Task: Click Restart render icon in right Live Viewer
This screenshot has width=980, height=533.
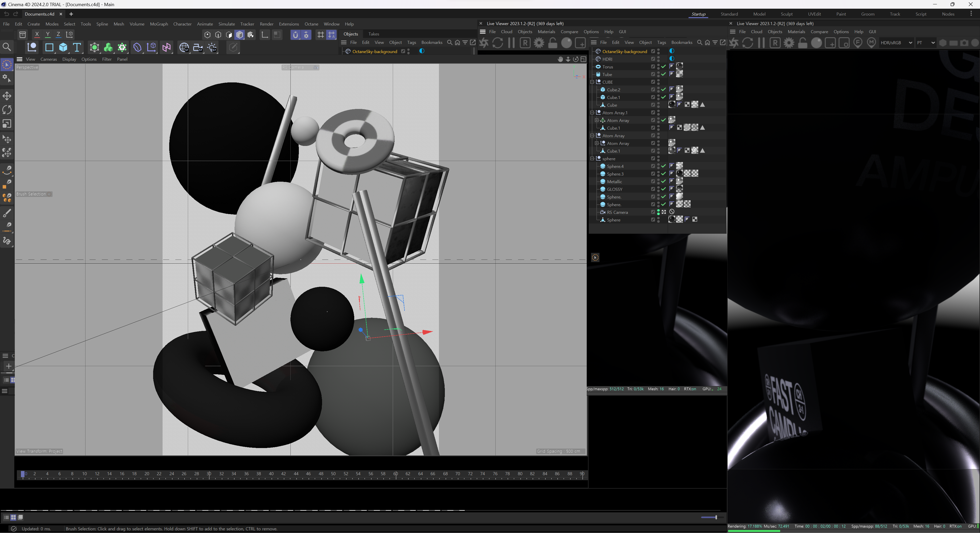Action: click(x=748, y=43)
